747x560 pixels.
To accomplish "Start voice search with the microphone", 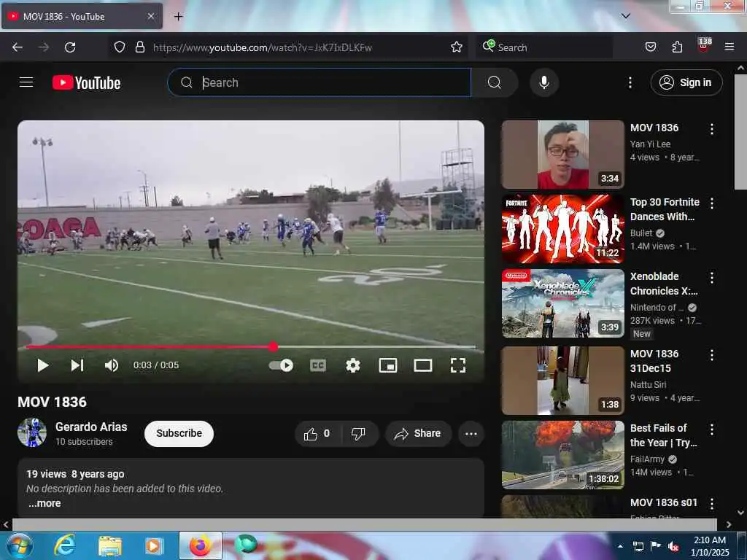I will point(544,82).
